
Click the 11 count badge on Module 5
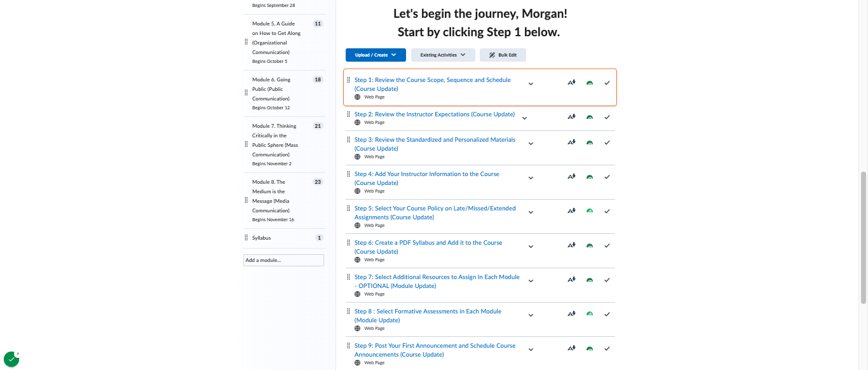pos(318,24)
